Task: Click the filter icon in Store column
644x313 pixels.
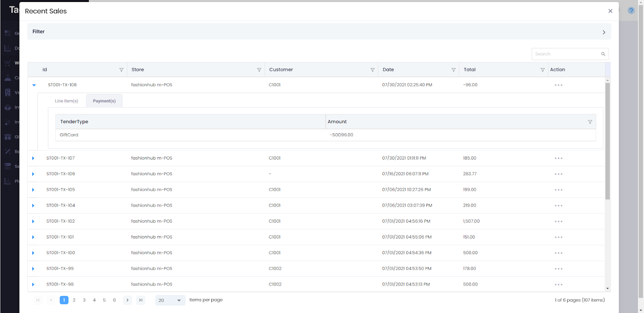Action: tap(259, 70)
